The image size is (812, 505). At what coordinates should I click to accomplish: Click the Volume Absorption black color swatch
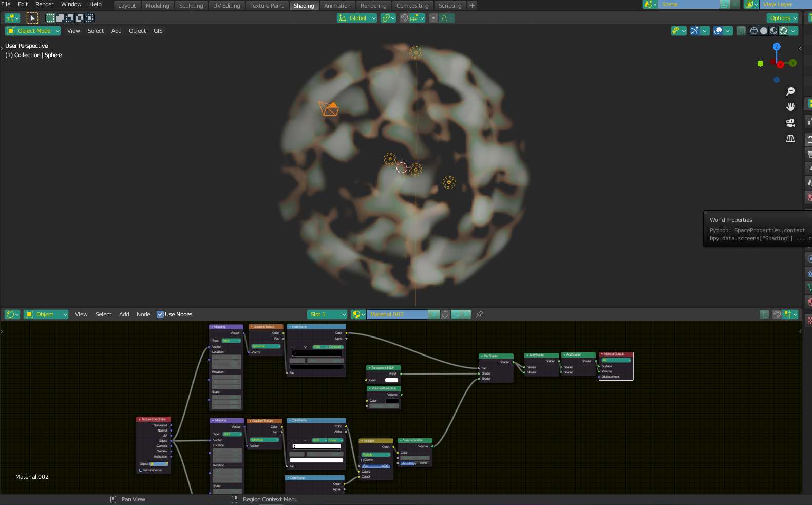[392, 401]
